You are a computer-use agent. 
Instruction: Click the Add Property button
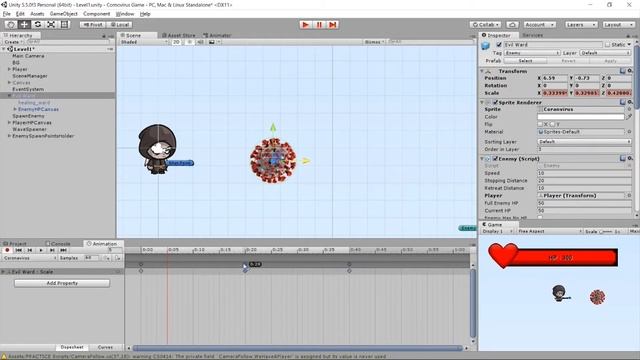(x=62, y=283)
